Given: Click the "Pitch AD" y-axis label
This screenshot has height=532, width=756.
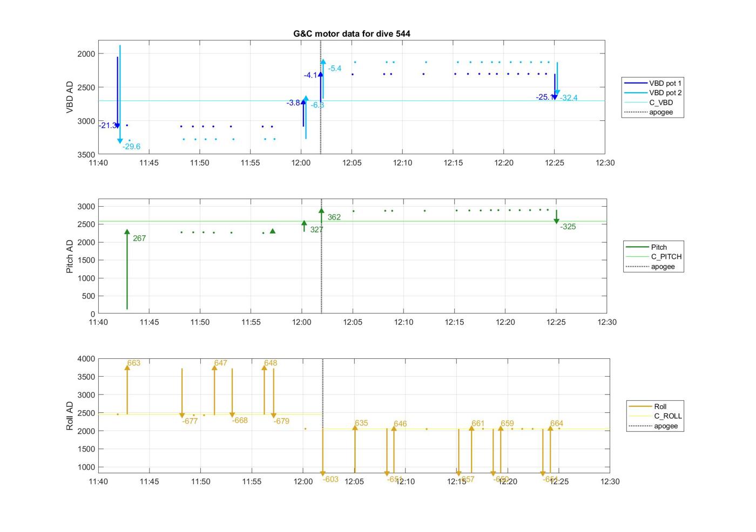Looking at the screenshot, I should pos(70,256).
